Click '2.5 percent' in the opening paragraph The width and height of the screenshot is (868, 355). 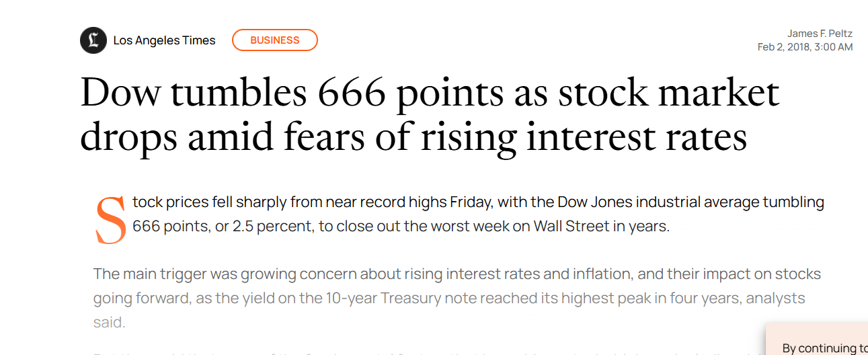[x=272, y=226]
